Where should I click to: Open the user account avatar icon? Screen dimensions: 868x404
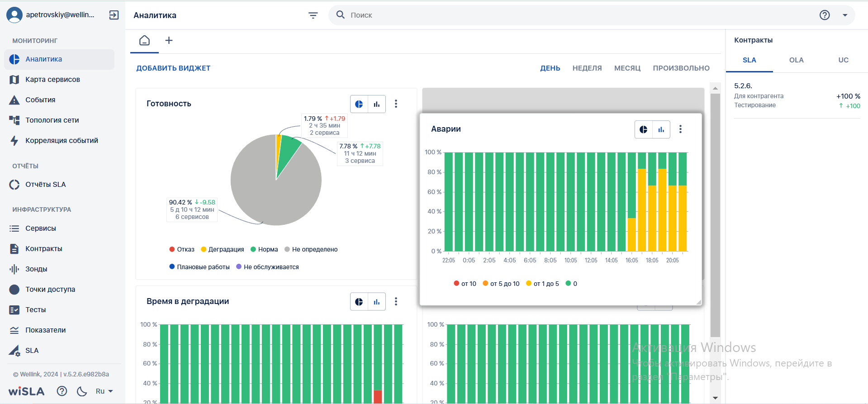(14, 15)
